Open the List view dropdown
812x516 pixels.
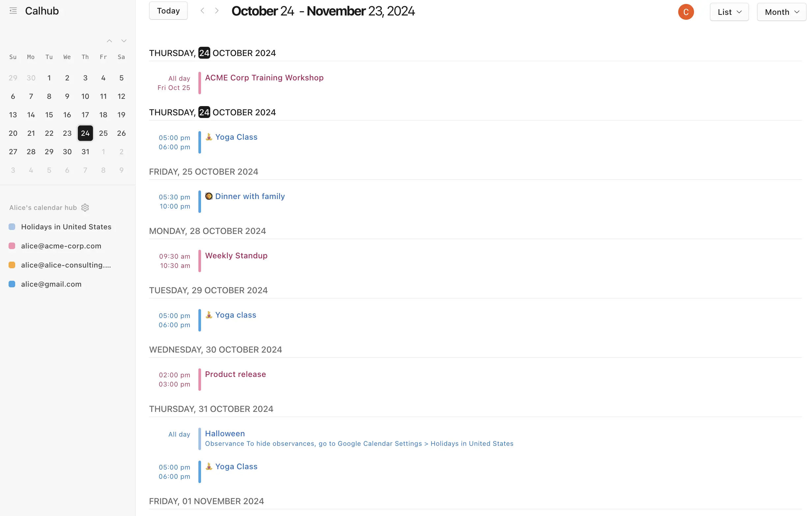(x=729, y=12)
